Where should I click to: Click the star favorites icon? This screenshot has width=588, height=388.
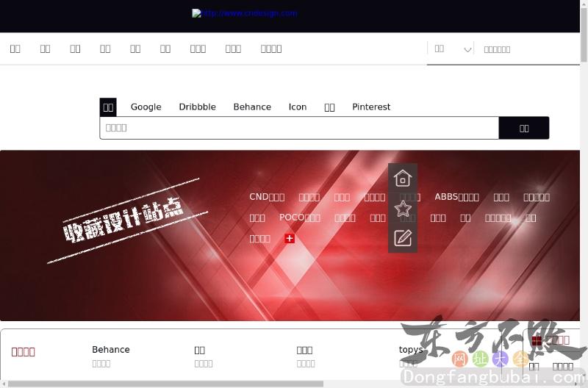(402, 209)
